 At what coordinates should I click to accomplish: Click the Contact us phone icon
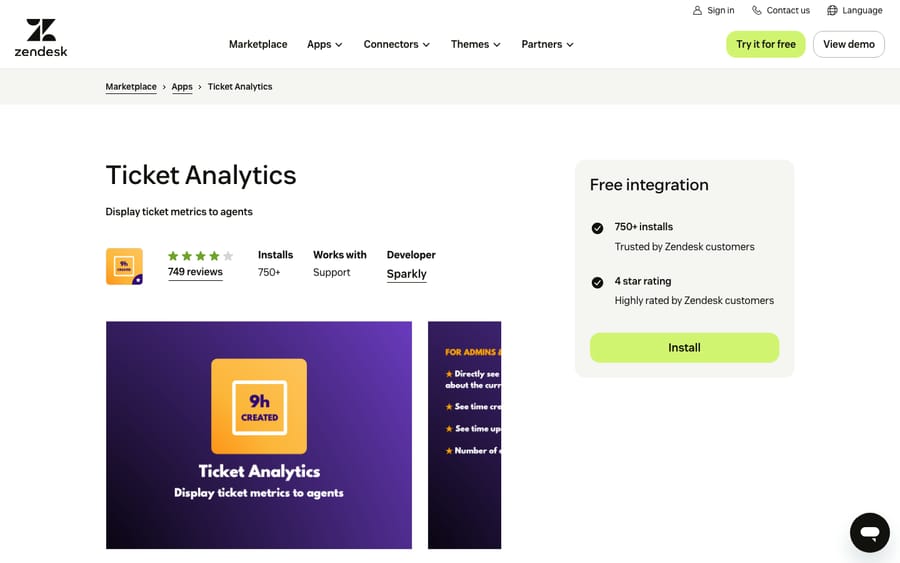pos(757,10)
